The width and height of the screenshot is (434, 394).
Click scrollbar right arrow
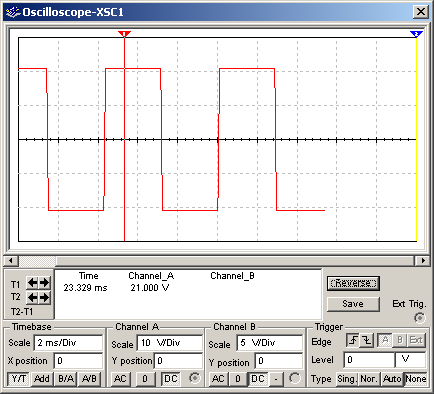[423, 260]
